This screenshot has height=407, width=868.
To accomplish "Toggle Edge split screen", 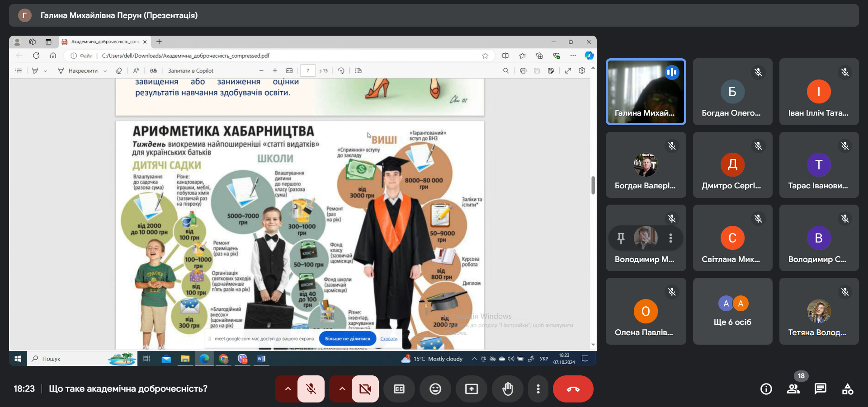I will pyautogui.click(x=505, y=56).
